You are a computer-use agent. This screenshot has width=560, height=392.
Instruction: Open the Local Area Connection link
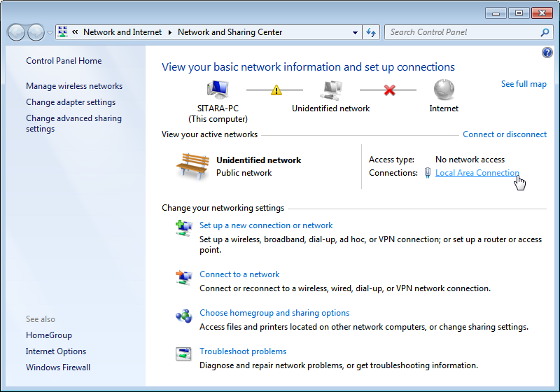477,173
